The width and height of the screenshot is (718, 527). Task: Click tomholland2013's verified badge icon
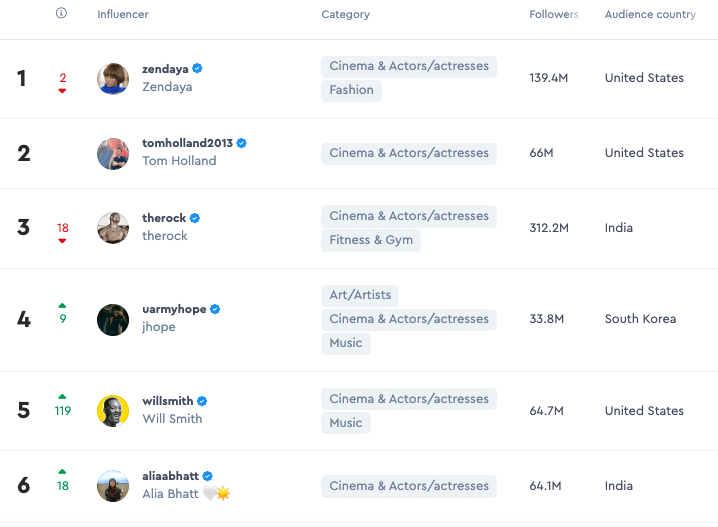(x=242, y=143)
